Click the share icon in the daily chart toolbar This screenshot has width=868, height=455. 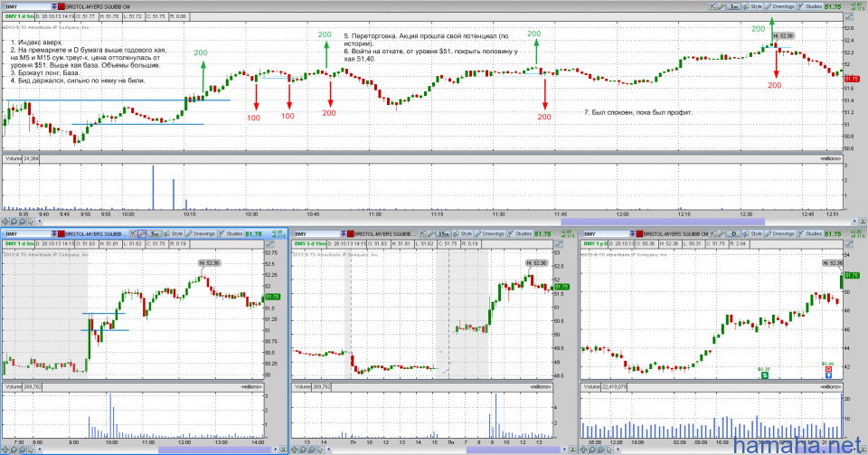[713, 234]
